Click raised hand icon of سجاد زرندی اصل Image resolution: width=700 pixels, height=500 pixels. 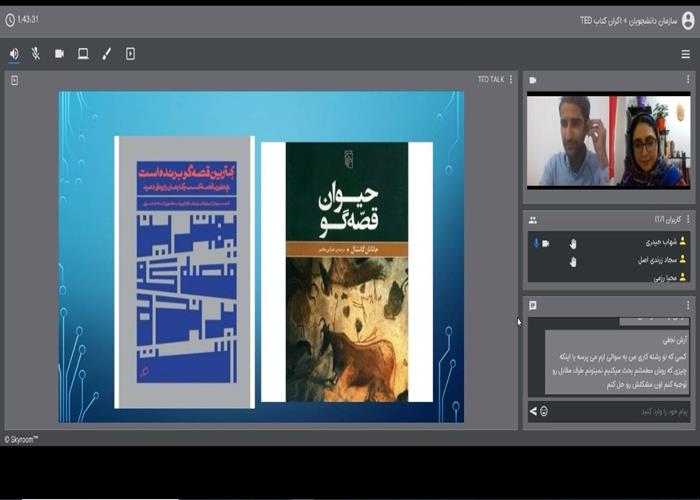573,262
